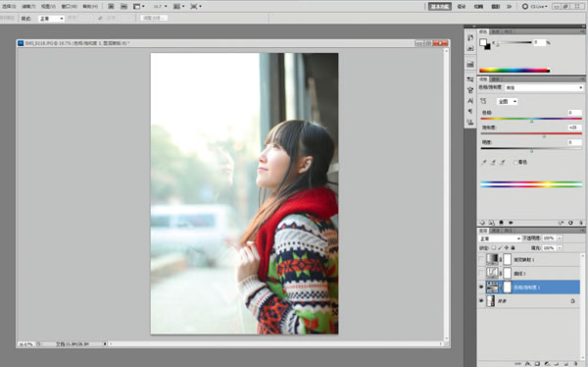
Task: Open the layer blend mode dropdown
Action: coord(500,238)
